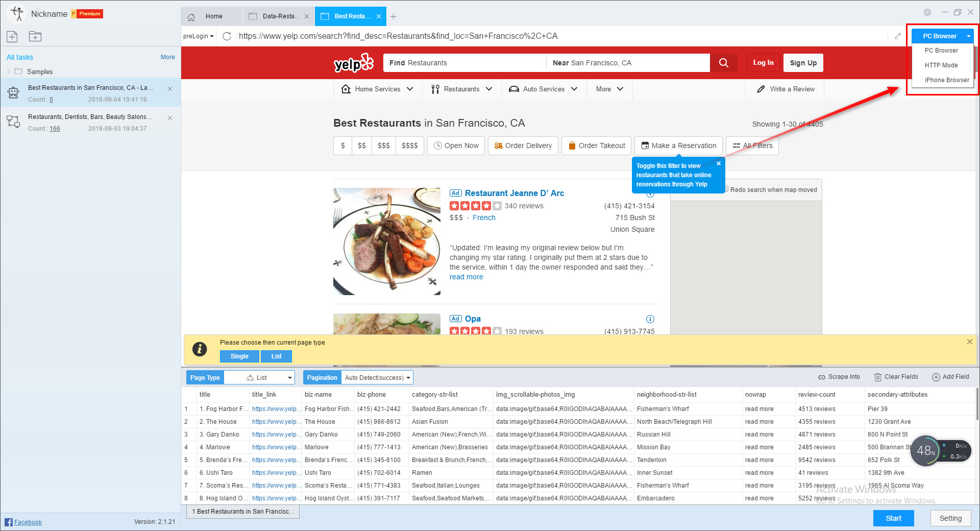
Task: Click info icon beside Opa listing
Action: (x=650, y=319)
